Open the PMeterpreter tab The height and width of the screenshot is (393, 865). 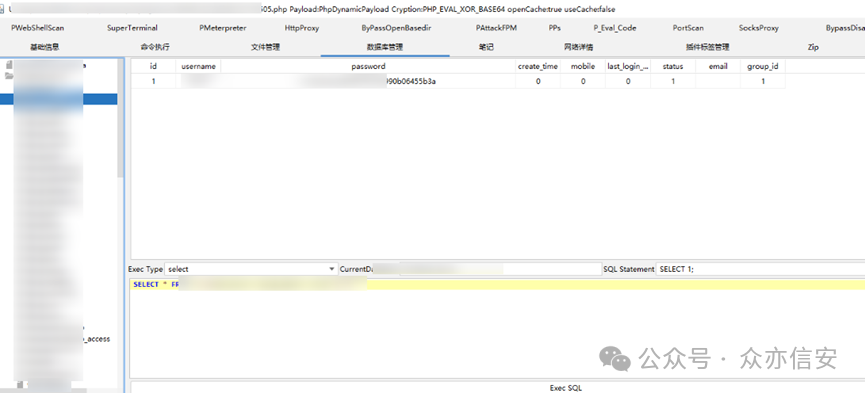[x=223, y=28]
